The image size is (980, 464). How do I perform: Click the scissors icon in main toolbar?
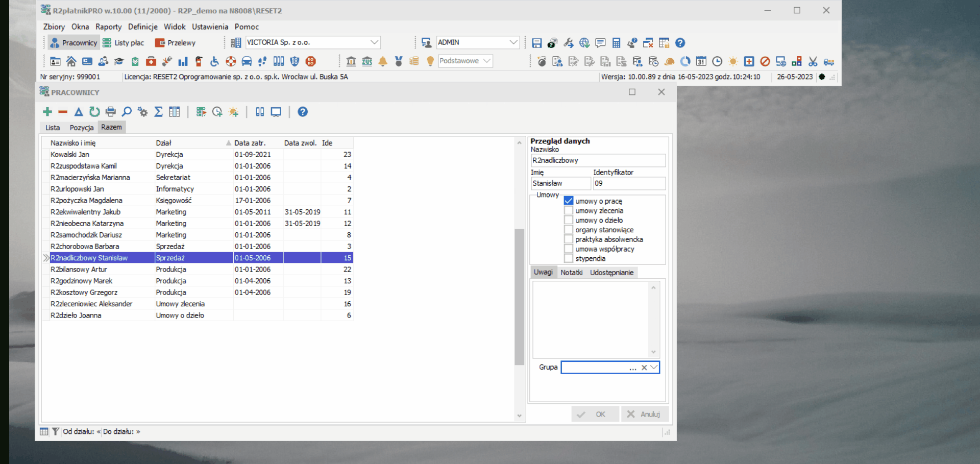(813, 61)
